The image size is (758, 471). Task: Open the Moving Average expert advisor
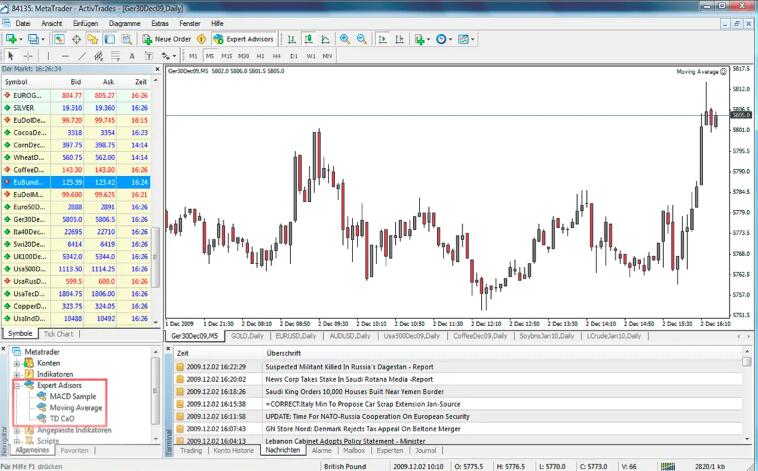(x=75, y=407)
